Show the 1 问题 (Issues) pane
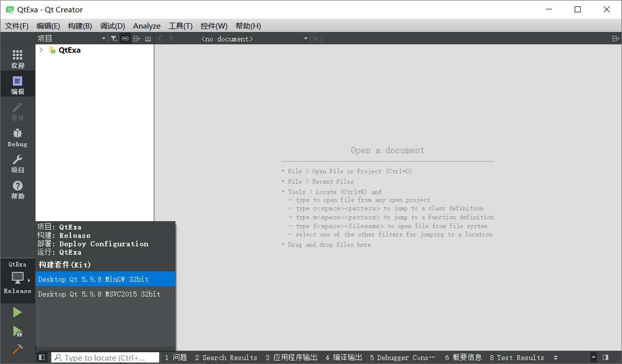Viewport: 622px width, 364px height. coord(176,358)
